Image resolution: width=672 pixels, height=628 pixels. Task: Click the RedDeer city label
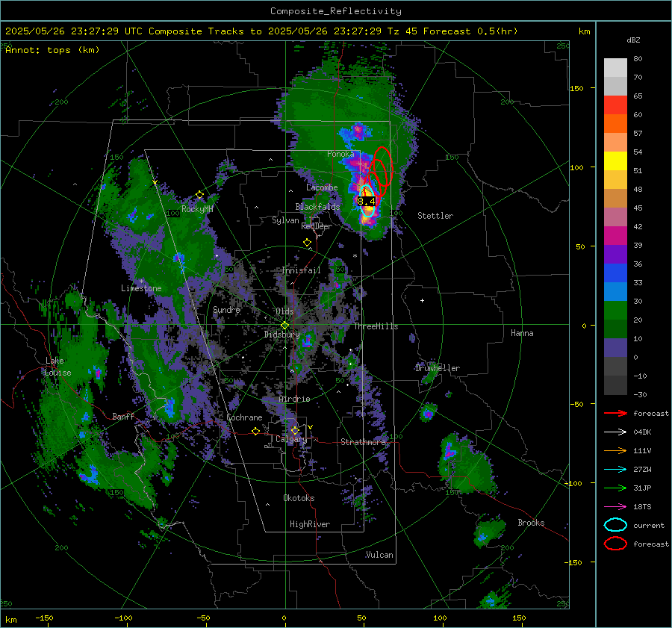pos(317,226)
